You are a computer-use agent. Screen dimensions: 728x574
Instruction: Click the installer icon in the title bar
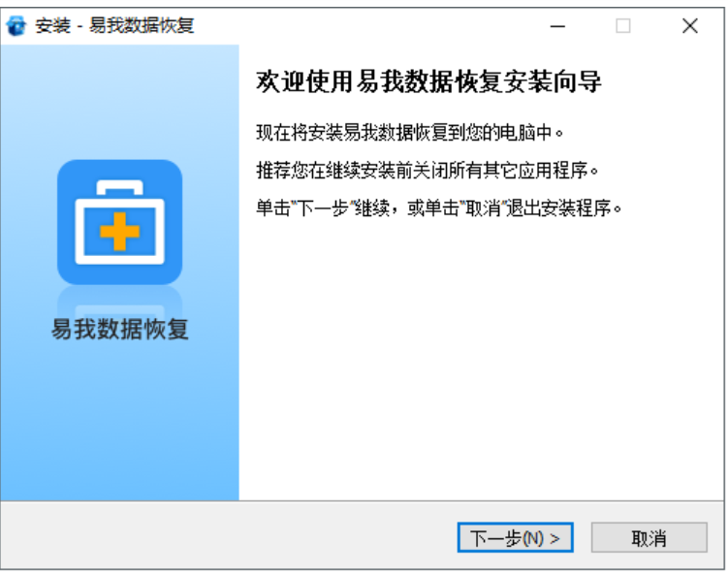pyautogui.click(x=16, y=25)
